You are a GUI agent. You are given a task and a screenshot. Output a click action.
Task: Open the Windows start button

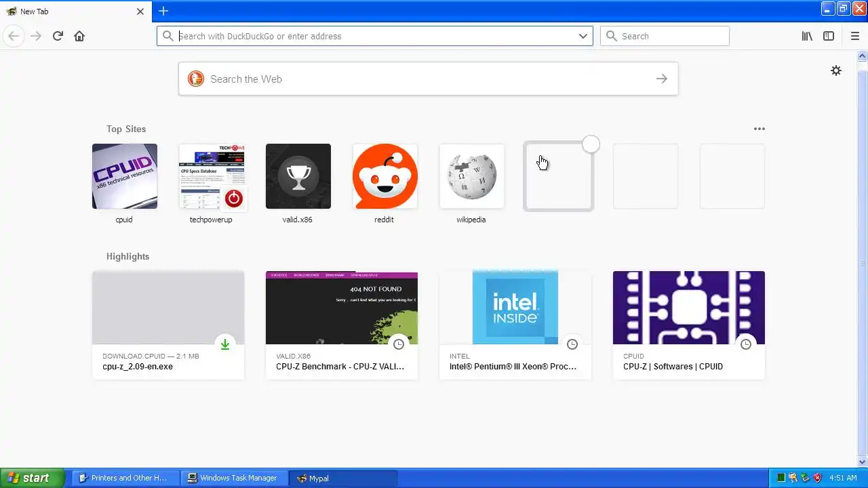click(x=32, y=478)
